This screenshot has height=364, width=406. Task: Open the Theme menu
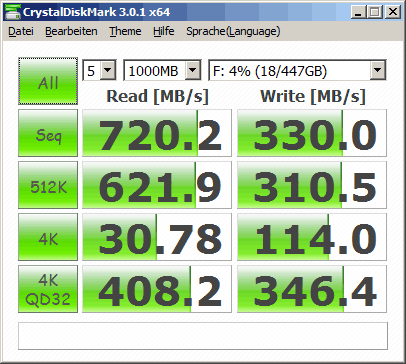[125, 31]
